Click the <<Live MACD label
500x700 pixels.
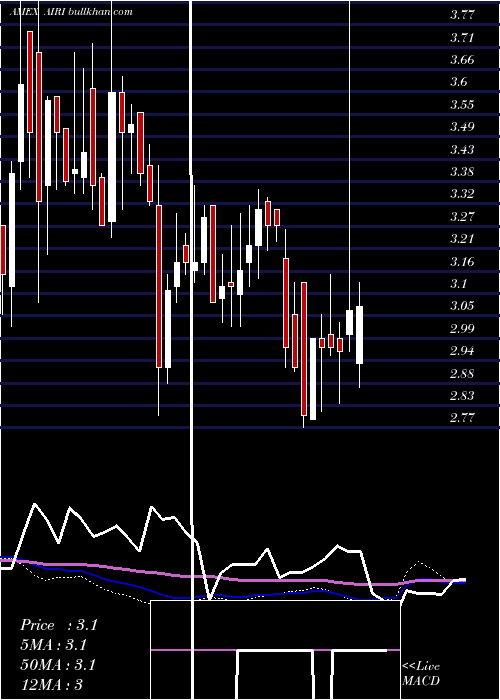(421, 674)
